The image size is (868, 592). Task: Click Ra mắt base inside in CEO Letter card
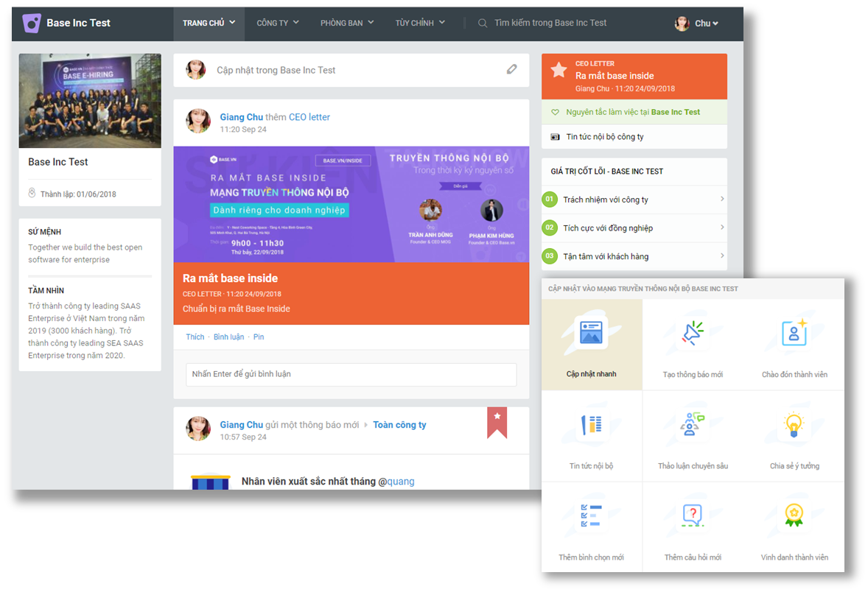tap(615, 76)
